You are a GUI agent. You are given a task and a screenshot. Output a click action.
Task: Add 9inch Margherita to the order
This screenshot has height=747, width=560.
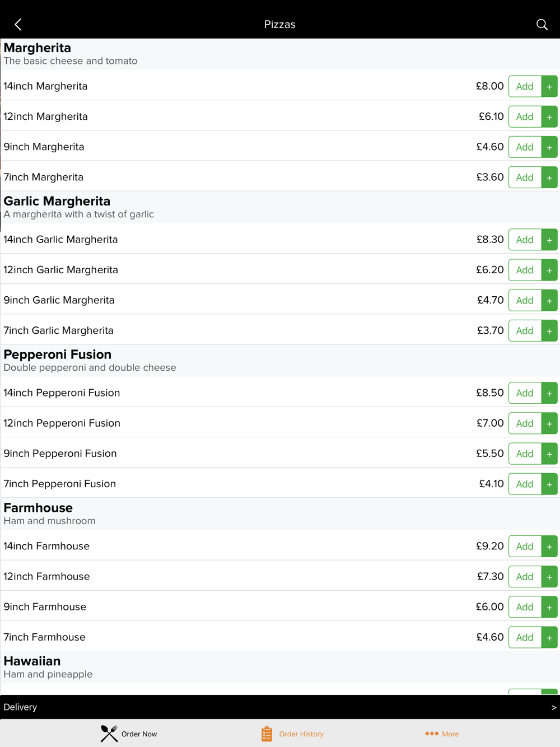525,147
